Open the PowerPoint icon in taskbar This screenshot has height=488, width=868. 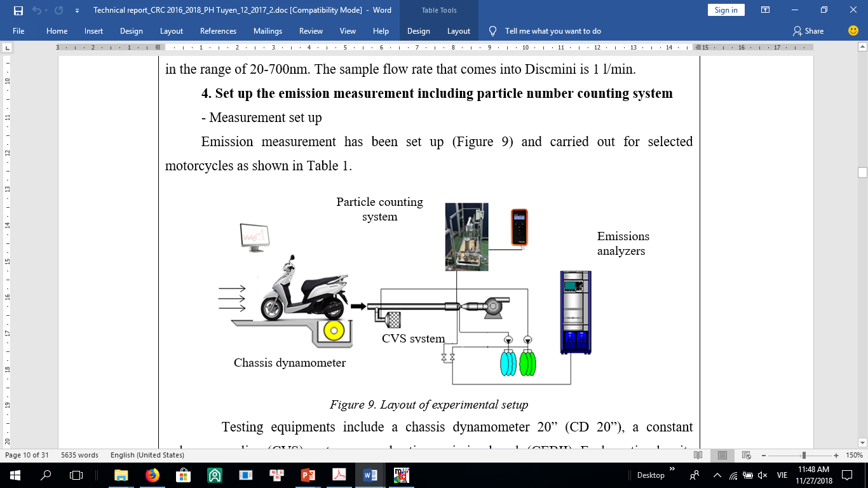pos(308,475)
